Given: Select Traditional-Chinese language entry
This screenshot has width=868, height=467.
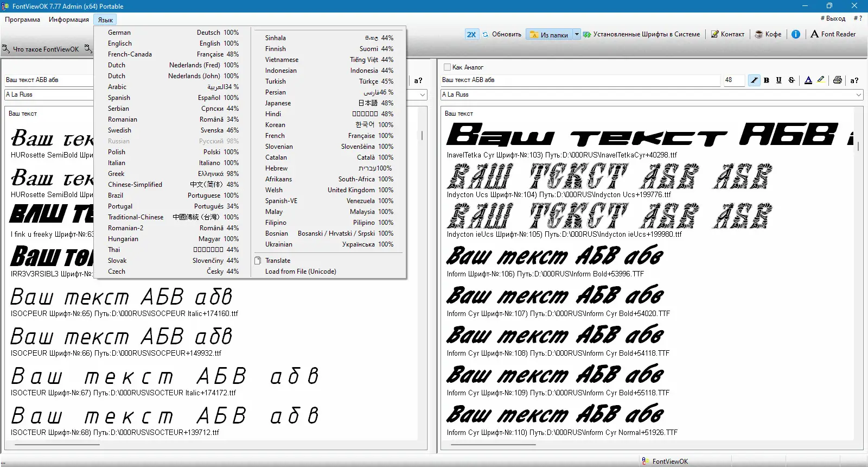Looking at the screenshot, I should pyautogui.click(x=173, y=217).
